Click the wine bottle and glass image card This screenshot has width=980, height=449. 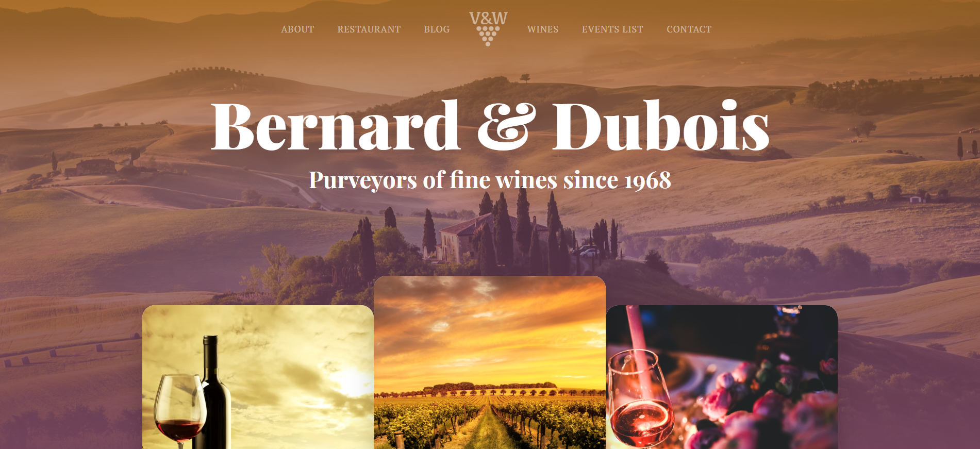pos(258,377)
